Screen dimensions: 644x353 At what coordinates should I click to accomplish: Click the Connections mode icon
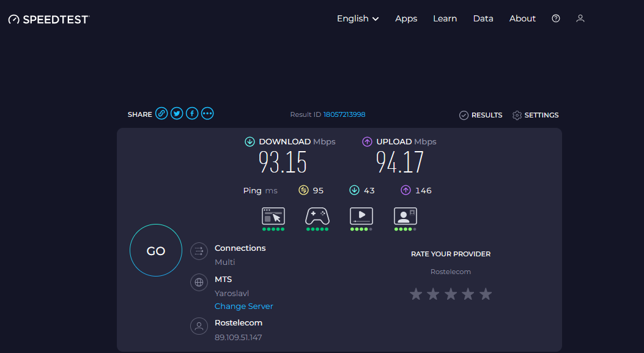tap(199, 251)
